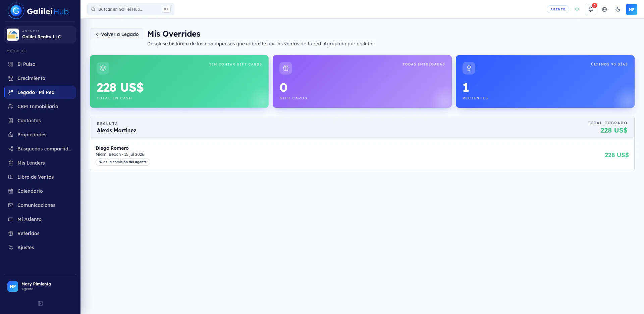Open notifications bell icon
644x314 pixels.
591,9
